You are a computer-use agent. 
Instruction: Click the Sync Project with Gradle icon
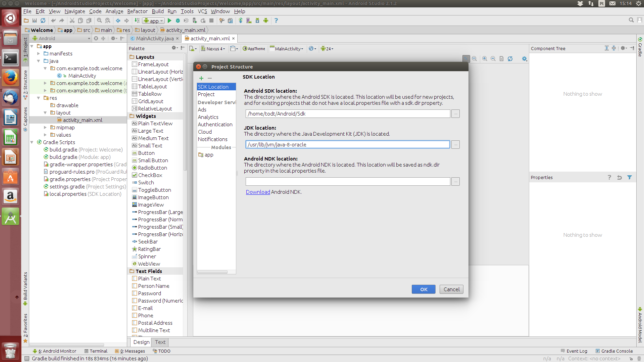tap(241, 20)
